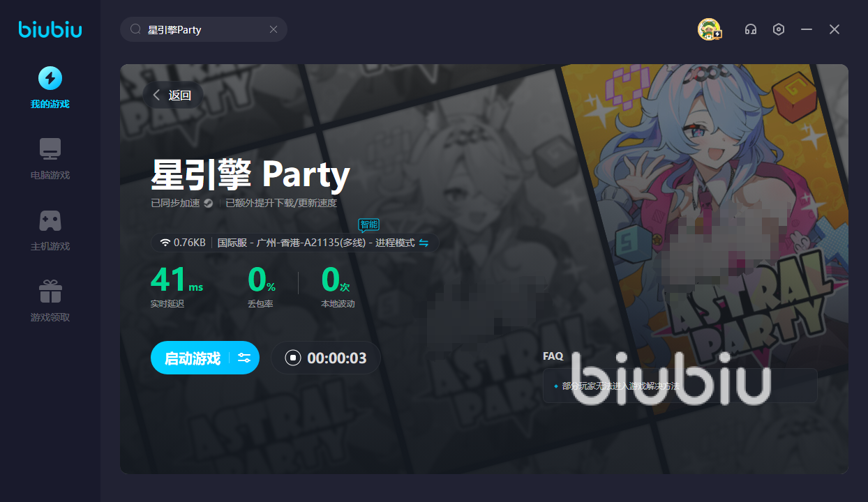
Task: Open 主机游戏 sidebar section
Action: [x=50, y=230]
